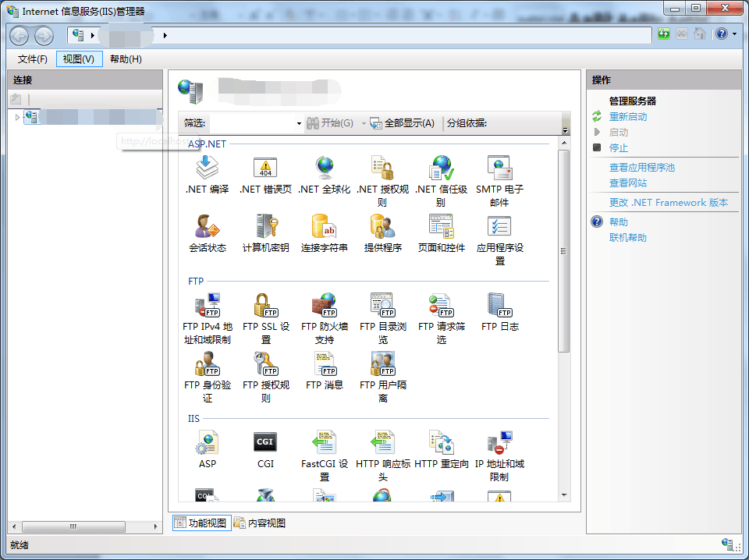749x560 pixels.
Task: Open the .NET 编译 feature icon
Action: click(x=207, y=167)
